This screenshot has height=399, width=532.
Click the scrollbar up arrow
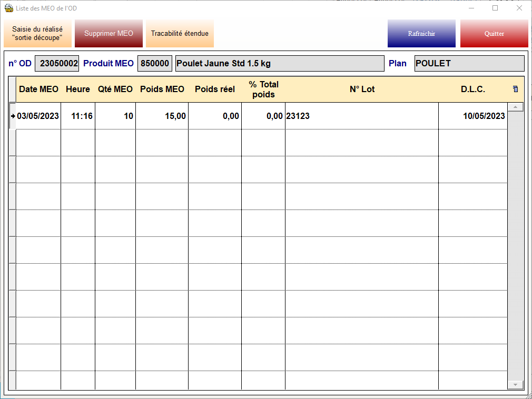coord(515,107)
